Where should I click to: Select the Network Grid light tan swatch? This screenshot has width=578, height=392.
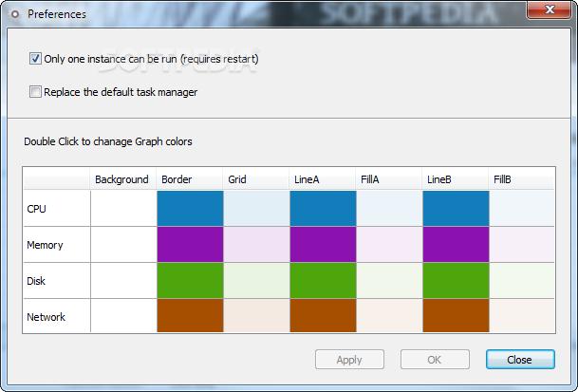click(256, 316)
